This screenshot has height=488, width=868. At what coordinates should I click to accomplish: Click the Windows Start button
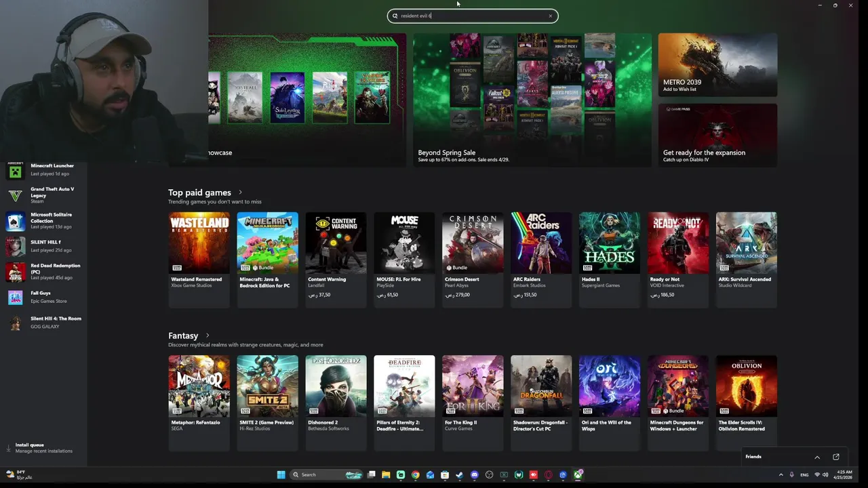pos(281,474)
